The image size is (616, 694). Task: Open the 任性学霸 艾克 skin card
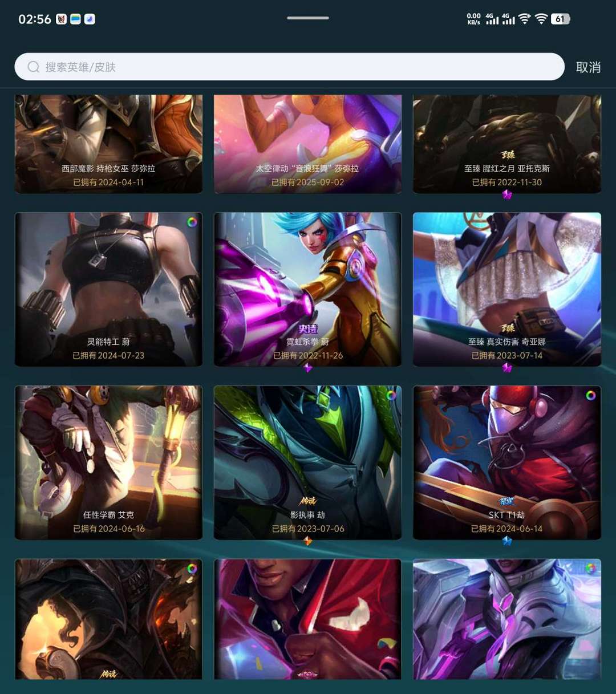(108, 462)
